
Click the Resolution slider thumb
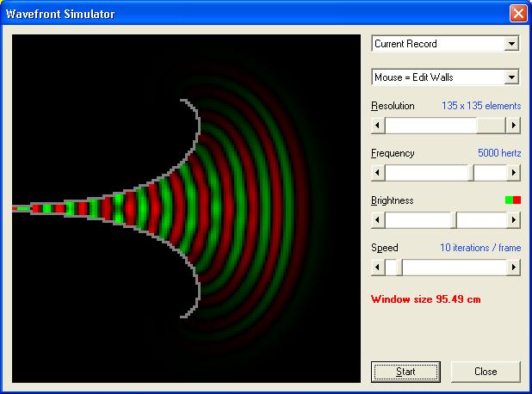click(x=491, y=126)
